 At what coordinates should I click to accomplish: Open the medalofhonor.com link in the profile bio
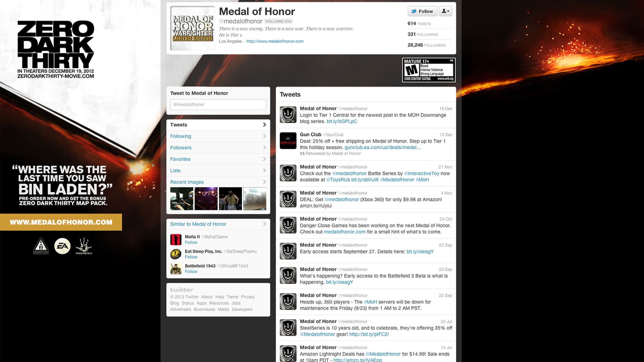(275, 41)
